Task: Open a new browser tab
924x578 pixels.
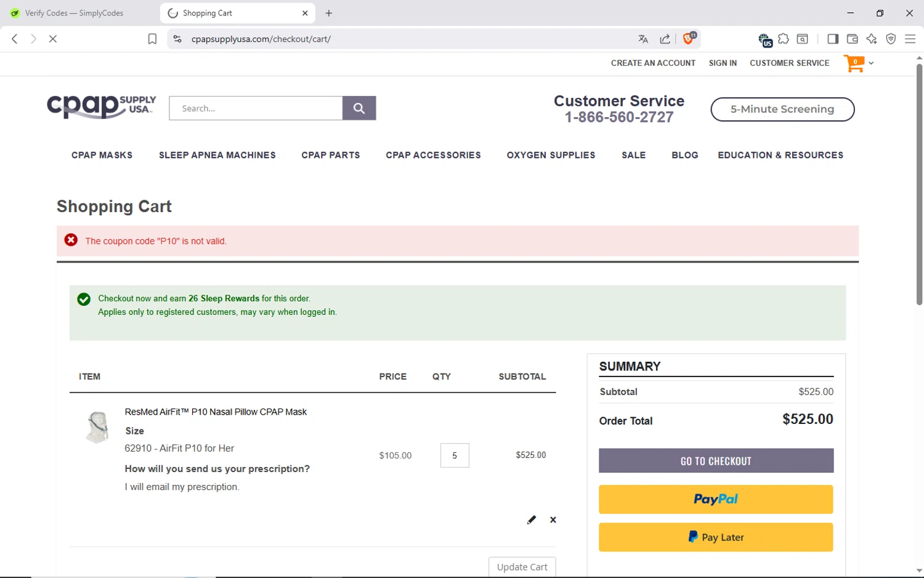Action: pyautogui.click(x=329, y=13)
